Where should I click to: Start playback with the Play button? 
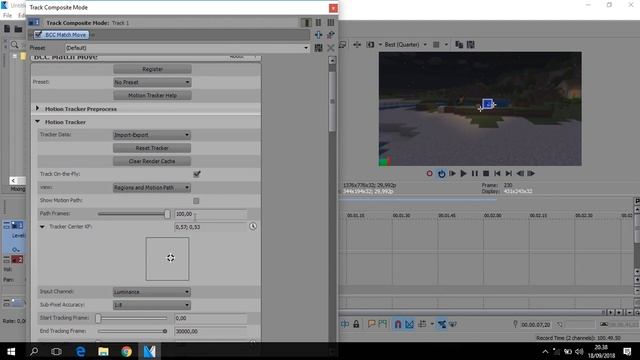point(463,173)
